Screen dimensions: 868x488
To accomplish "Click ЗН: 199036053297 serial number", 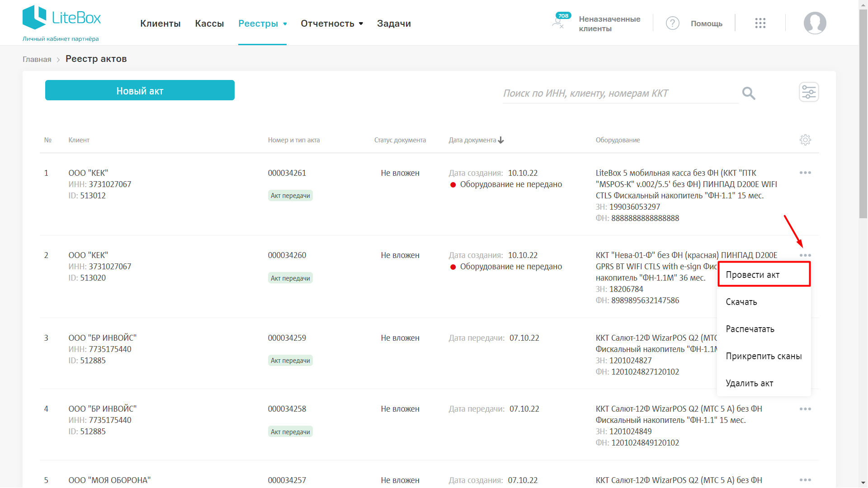I will coord(628,207).
